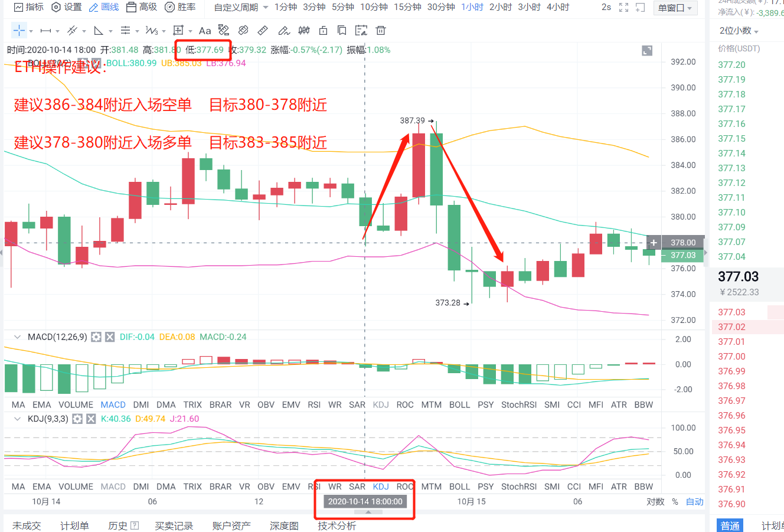784x532 pixels.
Task: Select the crosshair cursor tool
Action: coord(18,30)
